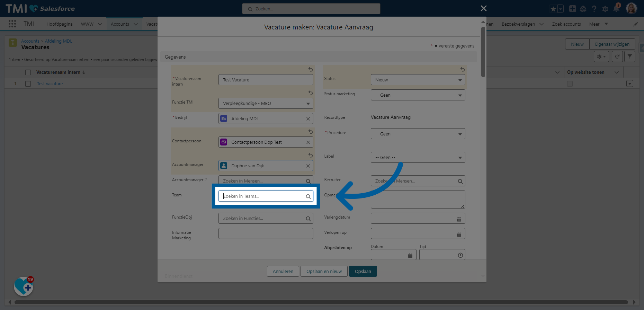Click search icon in Team field
This screenshot has width=644, height=310.
(308, 196)
